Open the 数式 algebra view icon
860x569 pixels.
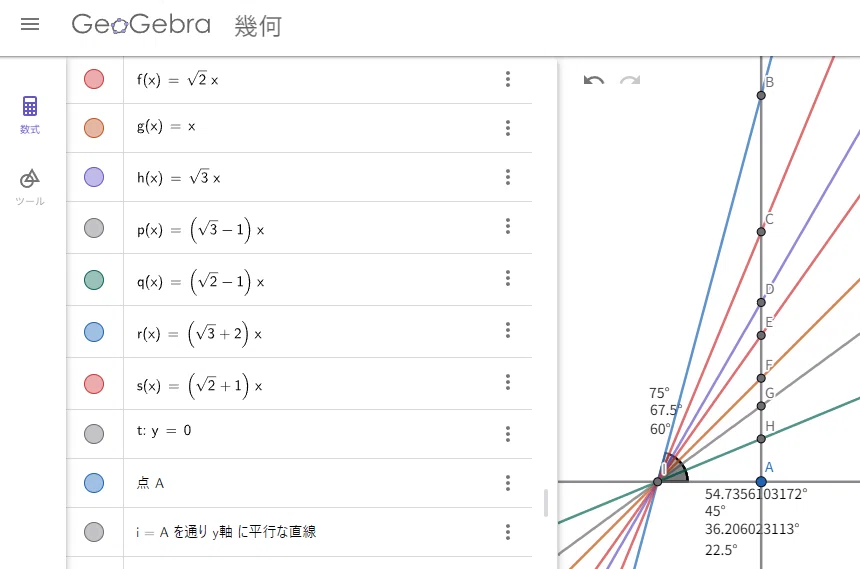pos(30,114)
